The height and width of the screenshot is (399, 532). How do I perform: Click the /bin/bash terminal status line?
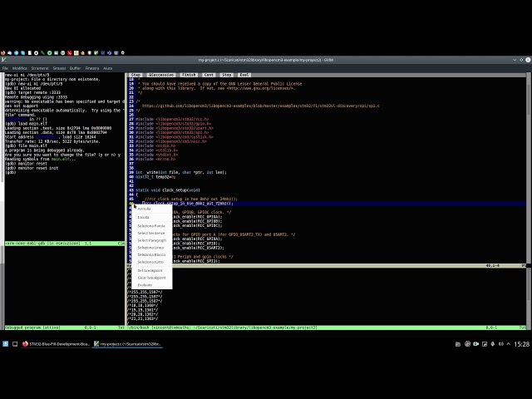[x=327, y=328]
